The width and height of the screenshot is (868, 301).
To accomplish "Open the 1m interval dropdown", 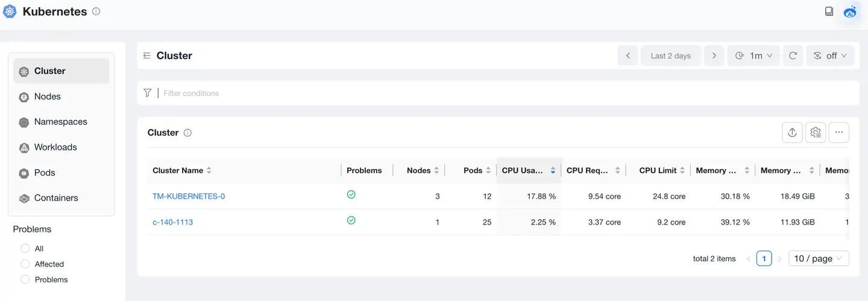I will pyautogui.click(x=753, y=55).
